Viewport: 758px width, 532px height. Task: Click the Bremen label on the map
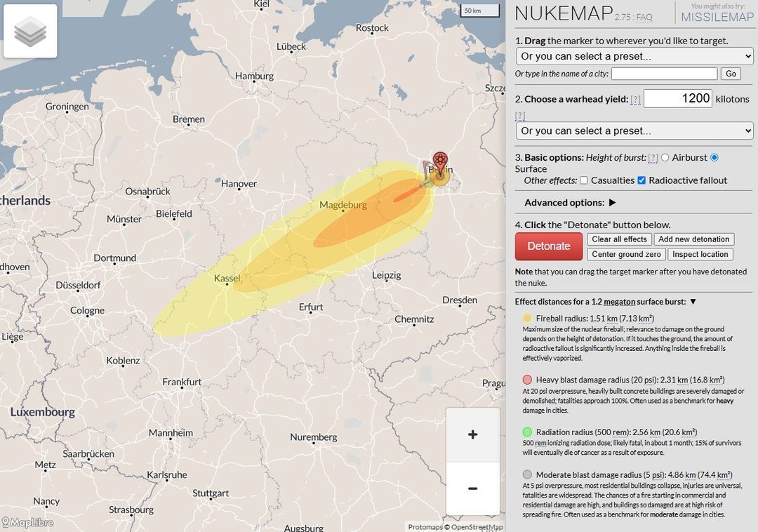[x=189, y=119]
